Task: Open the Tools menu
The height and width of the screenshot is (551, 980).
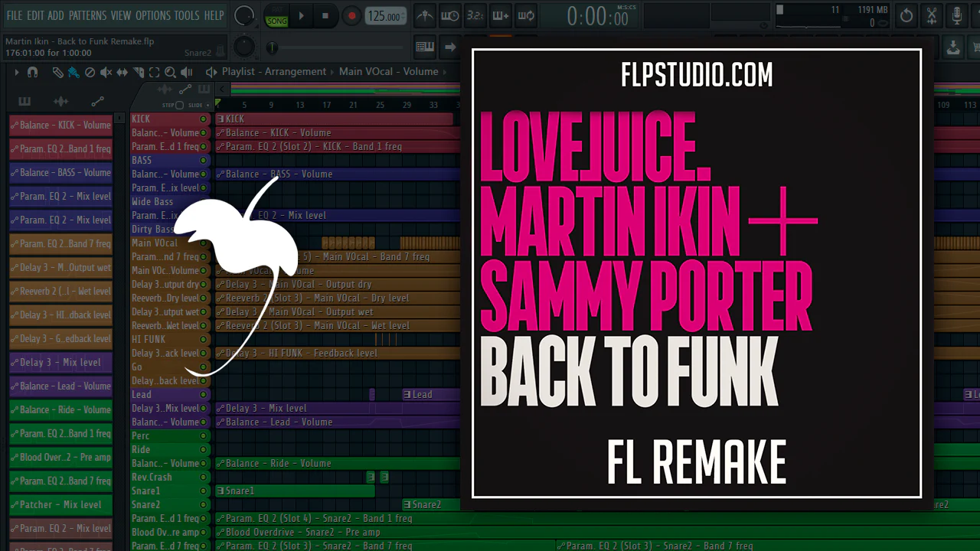Action: pos(187,15)
